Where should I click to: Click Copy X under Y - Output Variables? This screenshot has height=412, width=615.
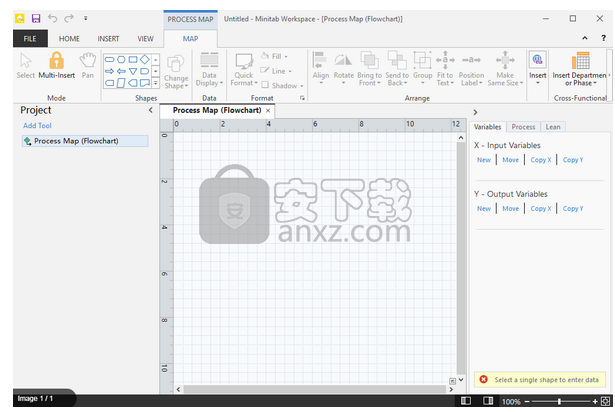pos(541,208)
